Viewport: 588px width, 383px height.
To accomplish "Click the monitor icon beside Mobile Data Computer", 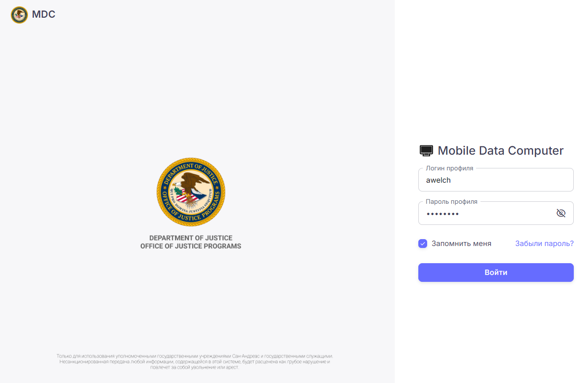I will pos(426,151).
